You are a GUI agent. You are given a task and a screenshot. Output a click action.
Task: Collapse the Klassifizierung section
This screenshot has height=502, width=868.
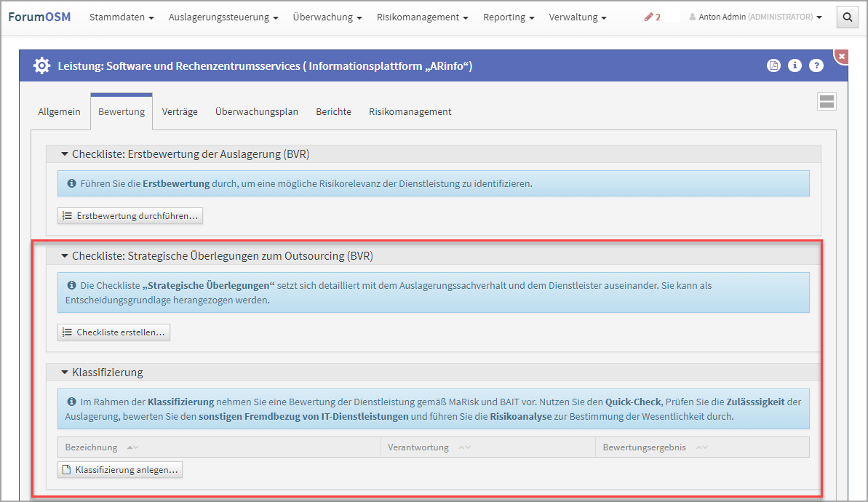click(64, 372)
